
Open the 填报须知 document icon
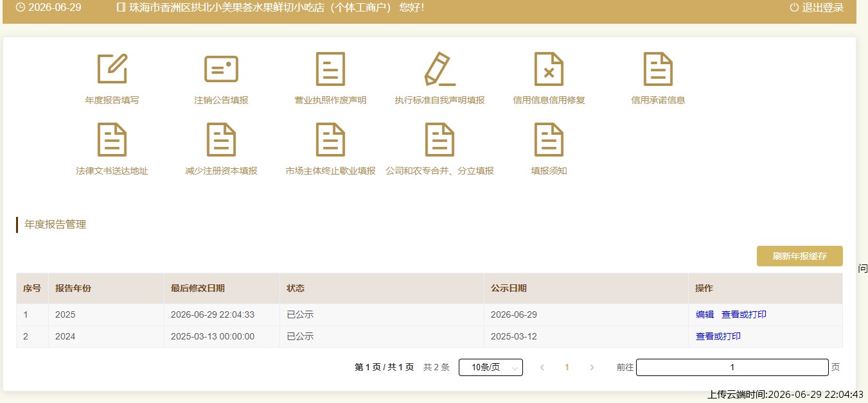549,139
